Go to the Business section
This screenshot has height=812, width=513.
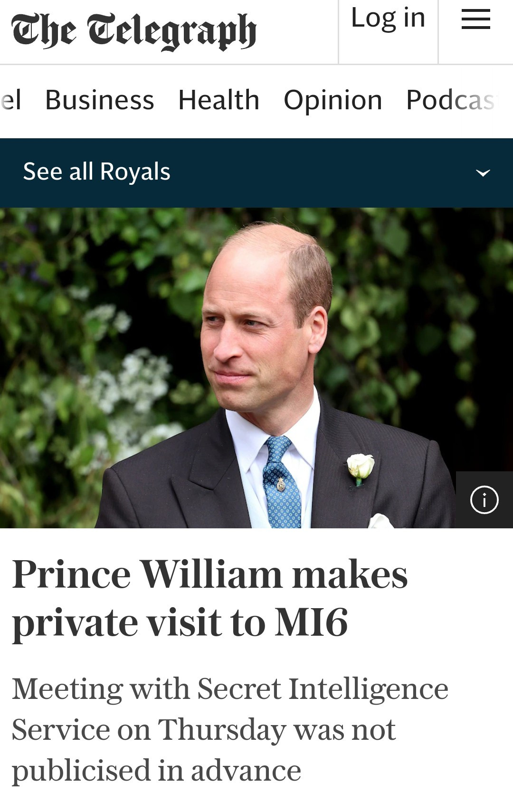tap(100, 100)
